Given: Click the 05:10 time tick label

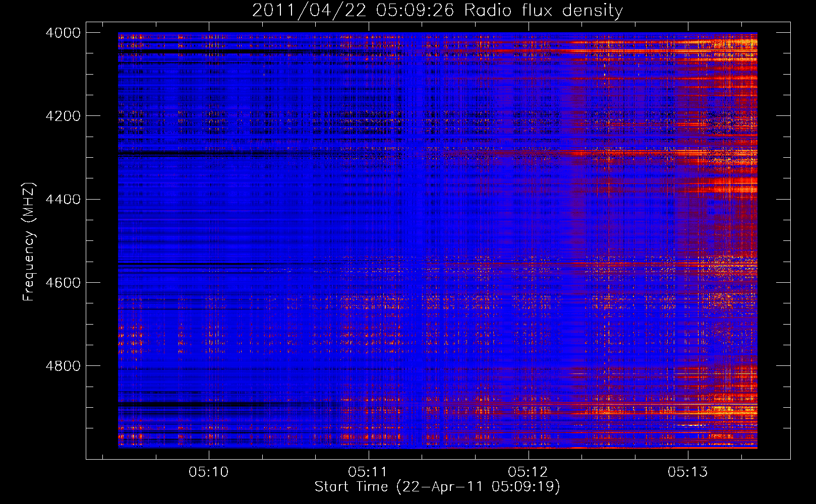Looking at the screenshot, I should coord(209,472).
